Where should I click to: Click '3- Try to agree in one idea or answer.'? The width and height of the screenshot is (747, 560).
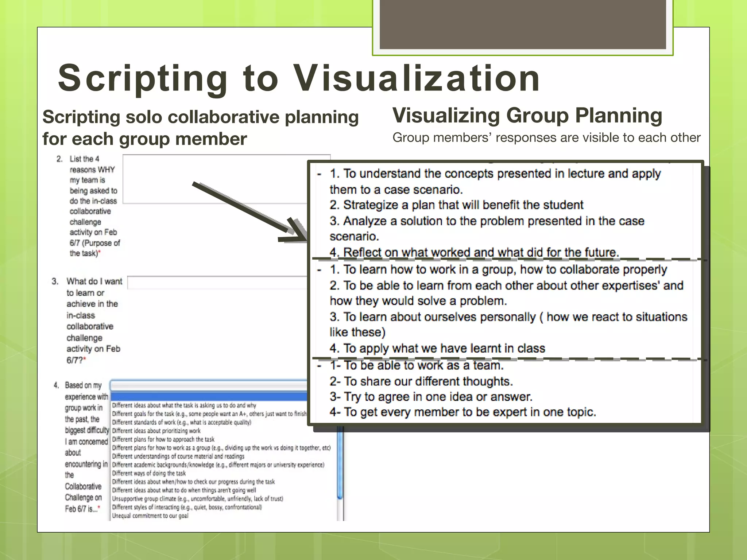click(431, 397)
